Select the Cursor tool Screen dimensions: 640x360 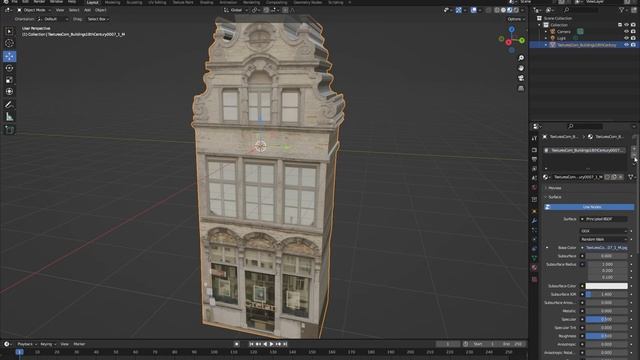click(9, 43)
